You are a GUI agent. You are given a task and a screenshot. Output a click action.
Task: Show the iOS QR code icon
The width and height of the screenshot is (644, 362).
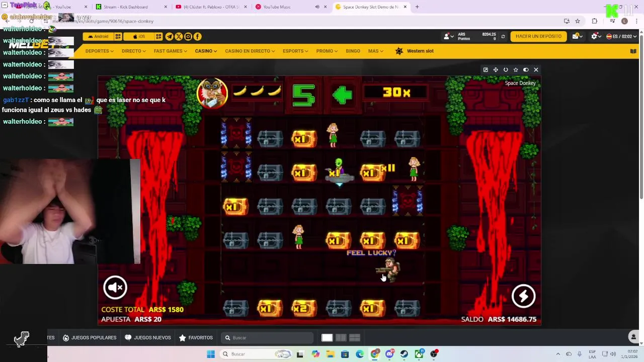coord(158,36)
